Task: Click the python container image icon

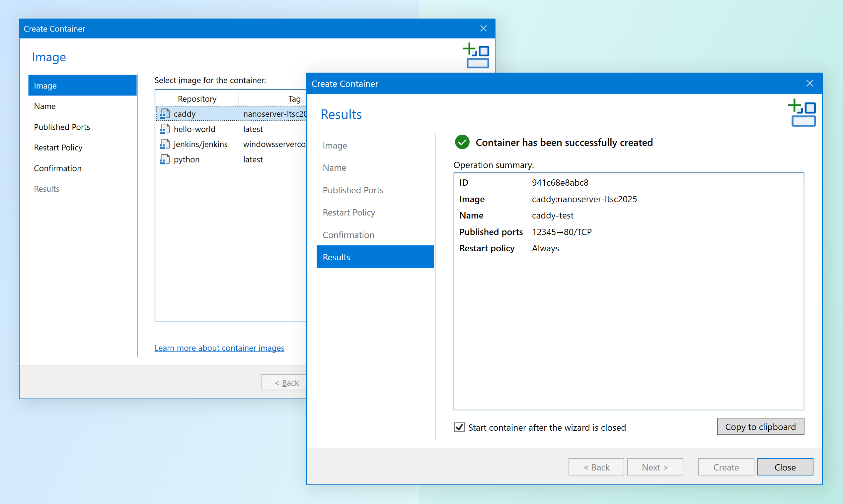Action: tap(165, 159)
